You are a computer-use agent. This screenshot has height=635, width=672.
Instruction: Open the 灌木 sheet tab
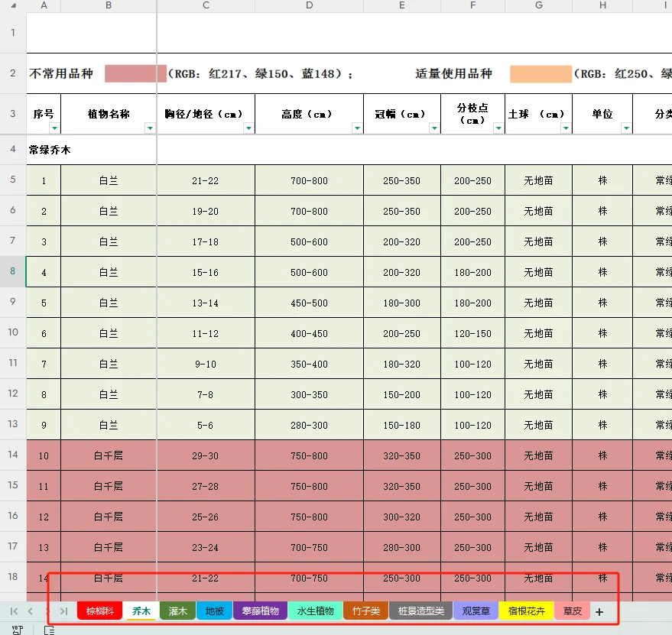[178, 611]
